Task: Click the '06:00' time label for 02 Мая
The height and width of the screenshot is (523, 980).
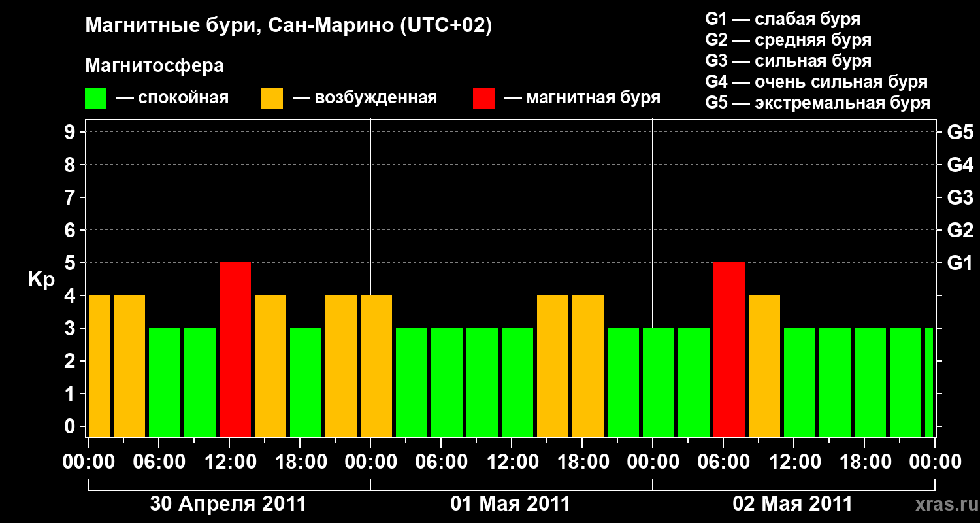Action: pyautogui.click(x=723, y=463)
